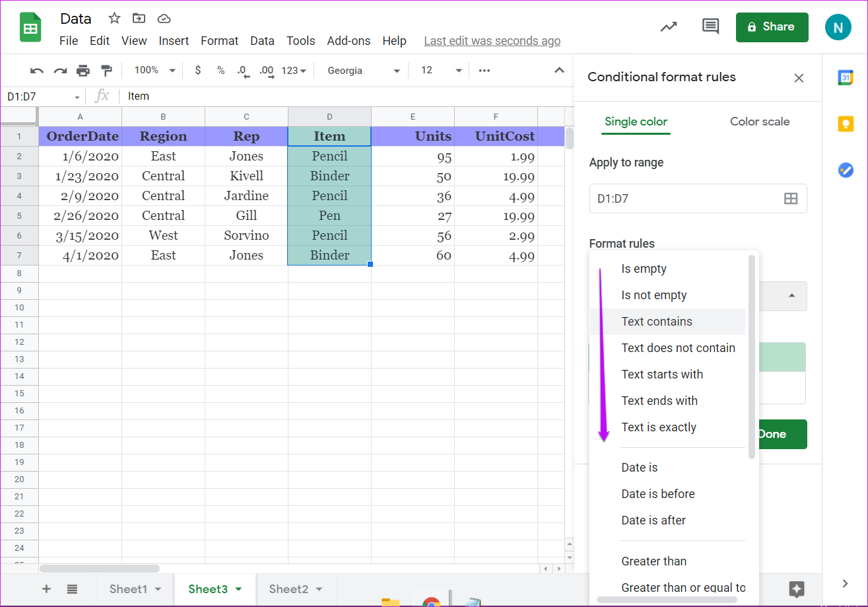Open the Google Sheets home icon
This screenshot has width=868, height=607.
click(x=30, y=28)
